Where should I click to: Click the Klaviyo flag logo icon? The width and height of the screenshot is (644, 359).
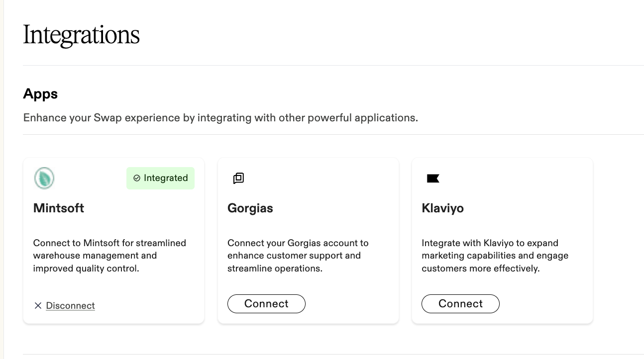click(x=433, y=178)
